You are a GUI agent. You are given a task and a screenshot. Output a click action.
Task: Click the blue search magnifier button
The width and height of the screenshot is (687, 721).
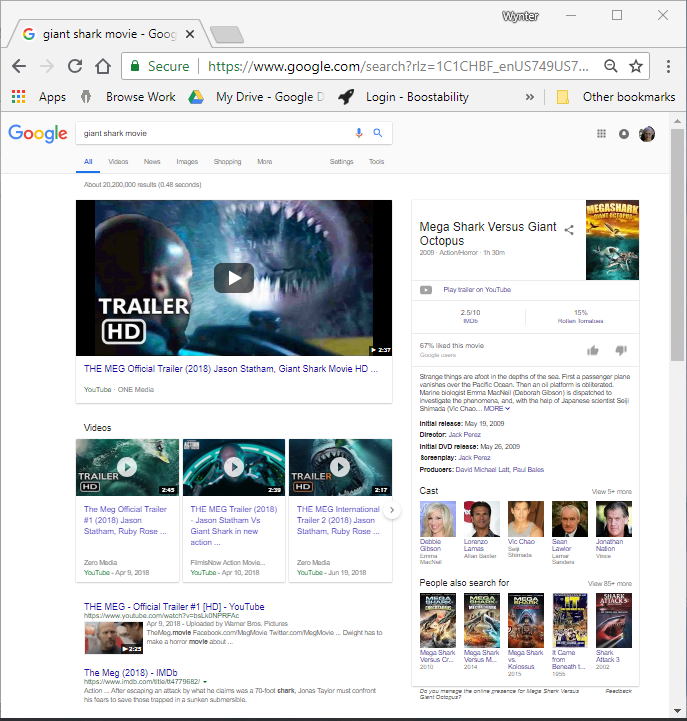(x=378, y=133)
